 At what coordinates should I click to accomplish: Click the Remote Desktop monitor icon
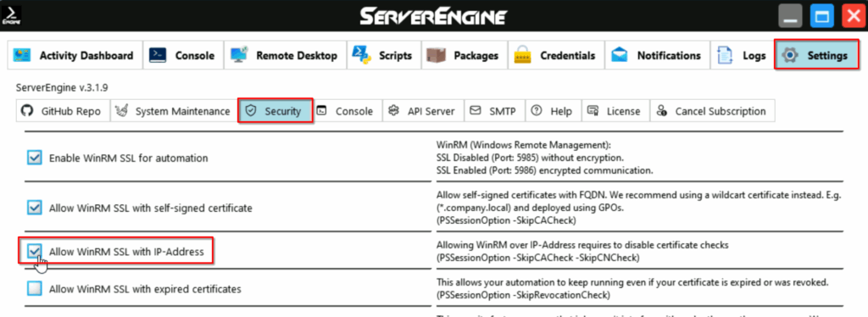[239, 55]
